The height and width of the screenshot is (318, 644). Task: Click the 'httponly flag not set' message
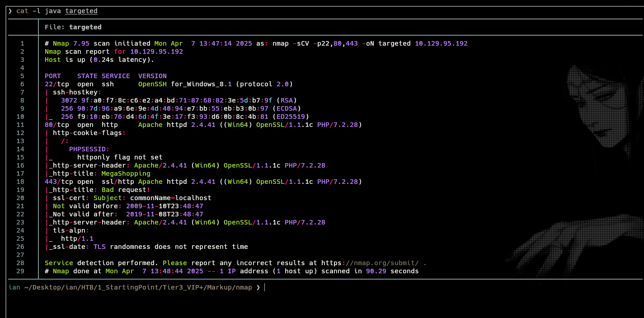(119, 157)
